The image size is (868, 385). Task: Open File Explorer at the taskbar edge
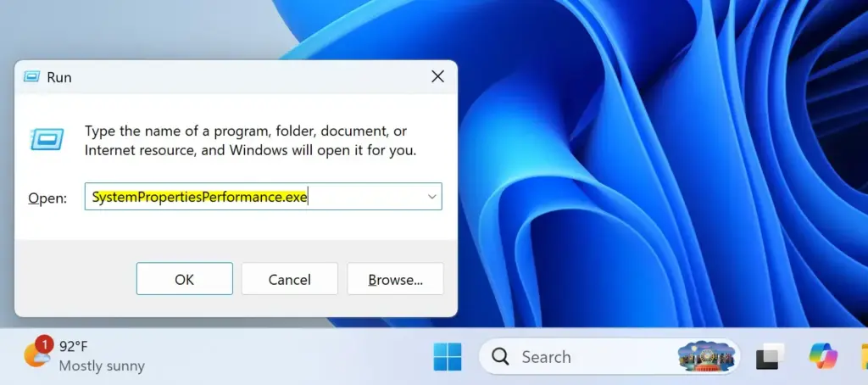[864, 357]
